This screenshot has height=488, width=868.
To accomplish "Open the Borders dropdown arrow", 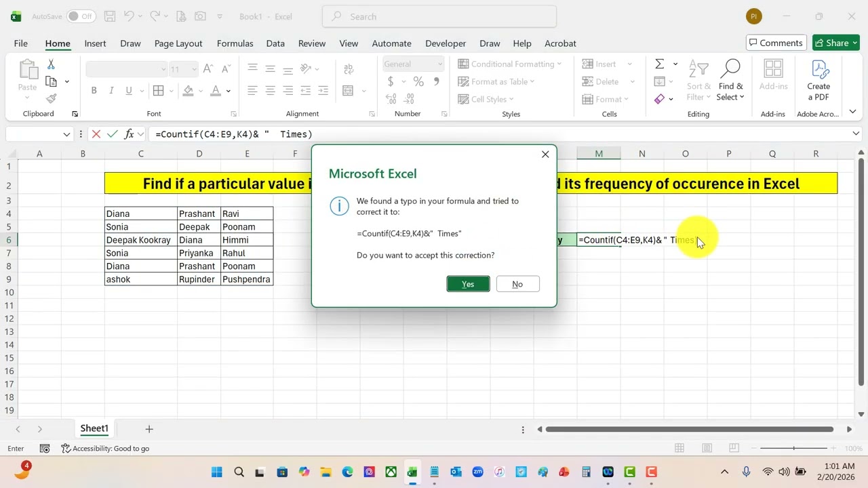I will pos(172,91).
